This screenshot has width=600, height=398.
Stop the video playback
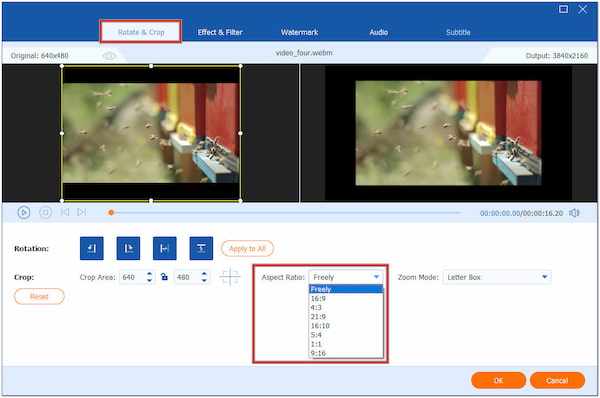46,212
